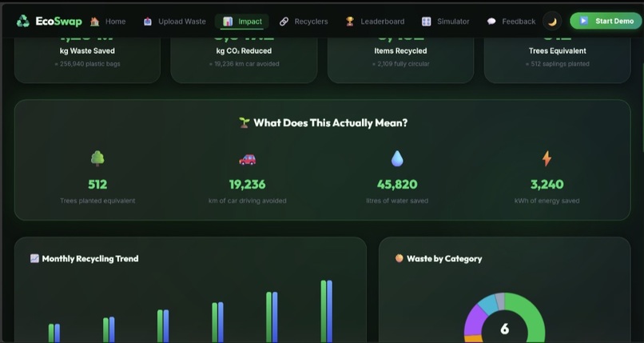
Task: Click the Items Recycled label
Action: pyautogui.click(x=400, y=51)
